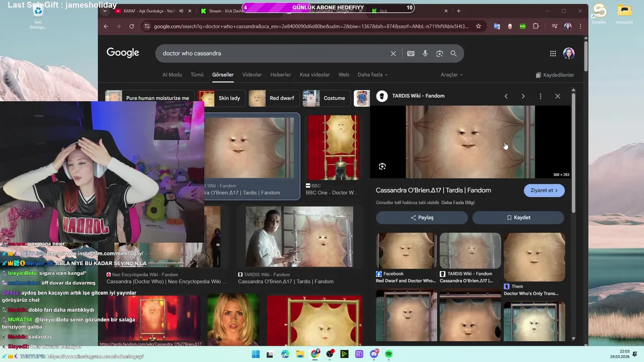Go to previous image in preview panel
644x362 pixels.
tap(506, 96)
